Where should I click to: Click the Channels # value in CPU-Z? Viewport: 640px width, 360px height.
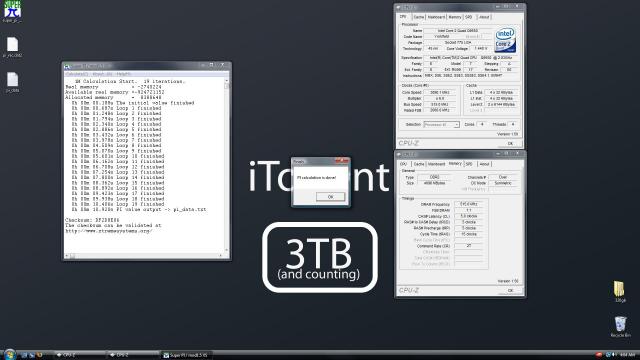503,177
